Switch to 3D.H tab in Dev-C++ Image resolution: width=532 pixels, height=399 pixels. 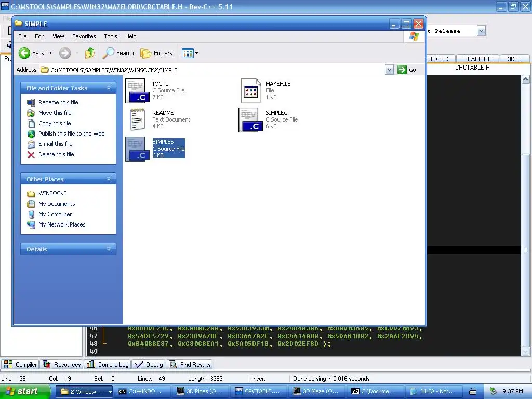click(514, 59)
